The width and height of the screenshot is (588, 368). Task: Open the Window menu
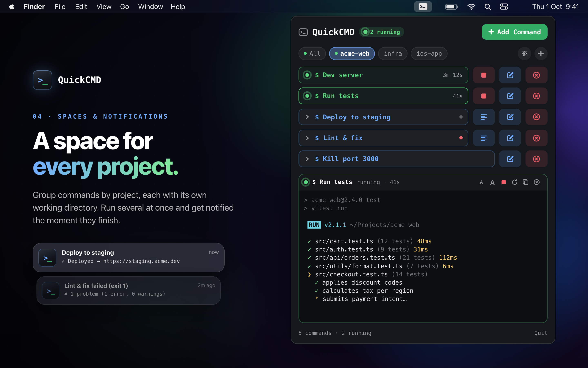tap(150, 7)
